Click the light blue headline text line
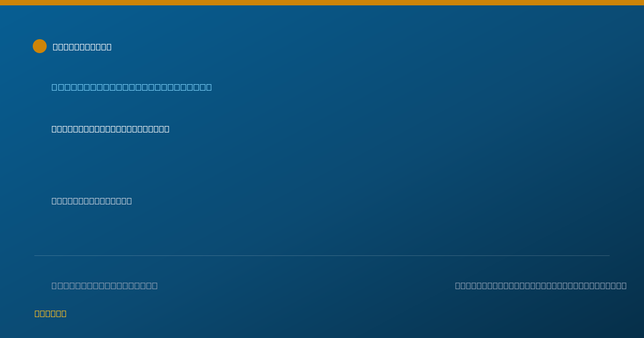Viewport: 644px width, 338px height. point(131,87)
